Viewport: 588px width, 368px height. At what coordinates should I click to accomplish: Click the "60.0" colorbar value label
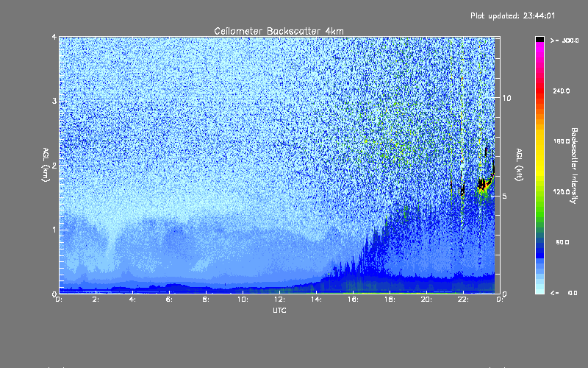point(562,242)
